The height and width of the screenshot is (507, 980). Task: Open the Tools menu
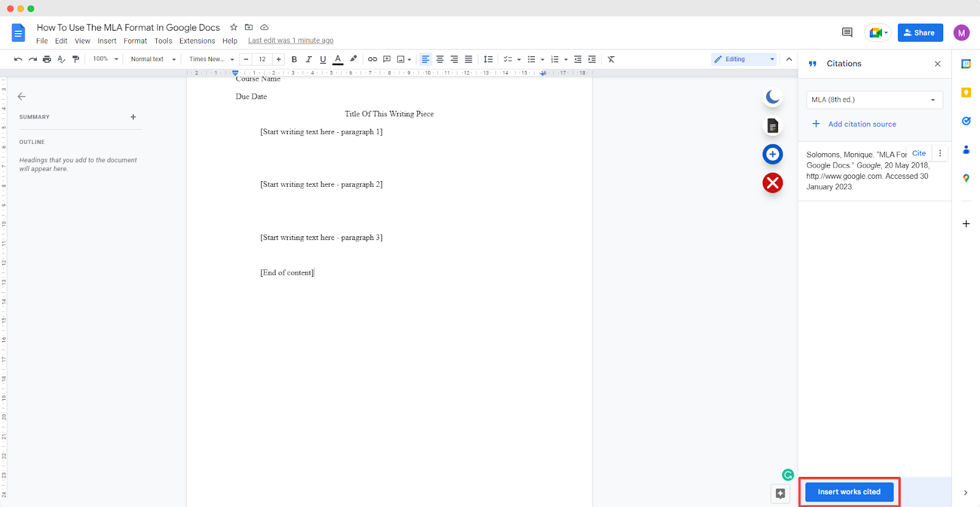[164, 41]
